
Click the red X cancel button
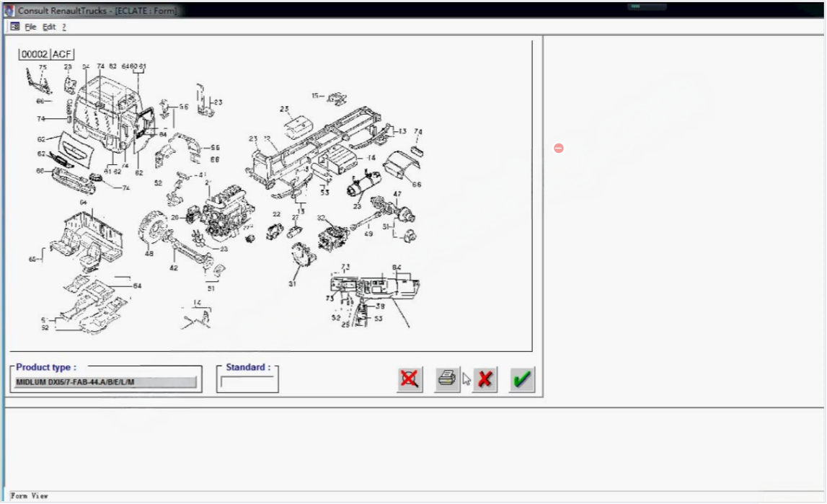485,379
